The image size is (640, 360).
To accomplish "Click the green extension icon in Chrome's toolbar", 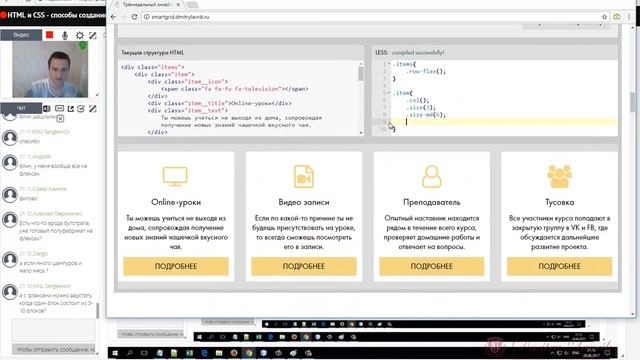I will [617, 17].
